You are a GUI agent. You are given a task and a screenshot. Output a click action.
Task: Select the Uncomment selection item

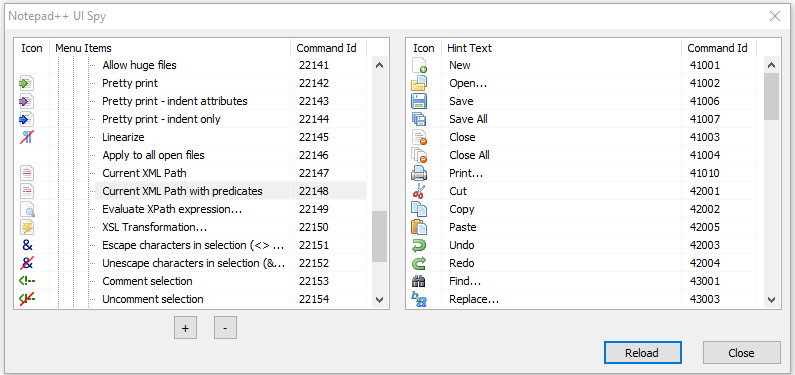click(153, 299)
